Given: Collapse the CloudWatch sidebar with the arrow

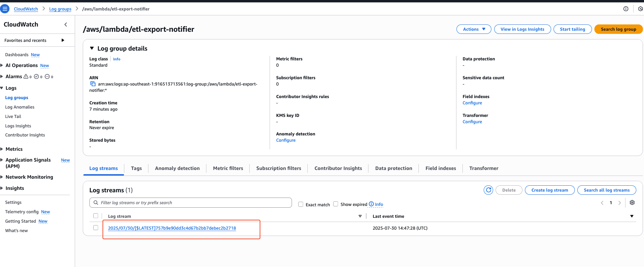Looking at the screenshot, I should (66, 24).
